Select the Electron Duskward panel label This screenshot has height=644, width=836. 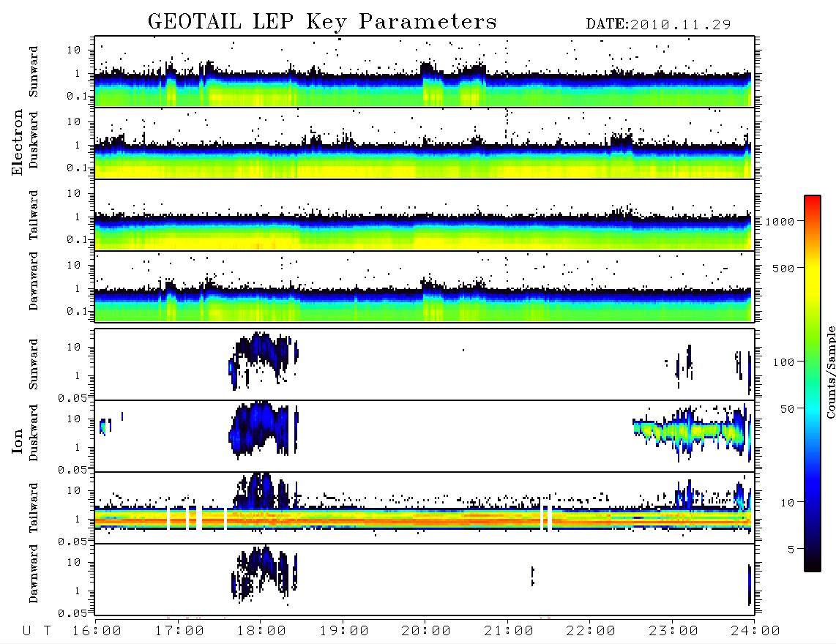(x=33, y=141)
